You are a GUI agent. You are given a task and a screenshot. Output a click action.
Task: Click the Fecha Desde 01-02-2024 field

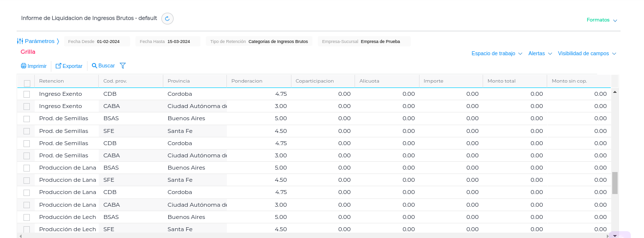coord(97,42)
